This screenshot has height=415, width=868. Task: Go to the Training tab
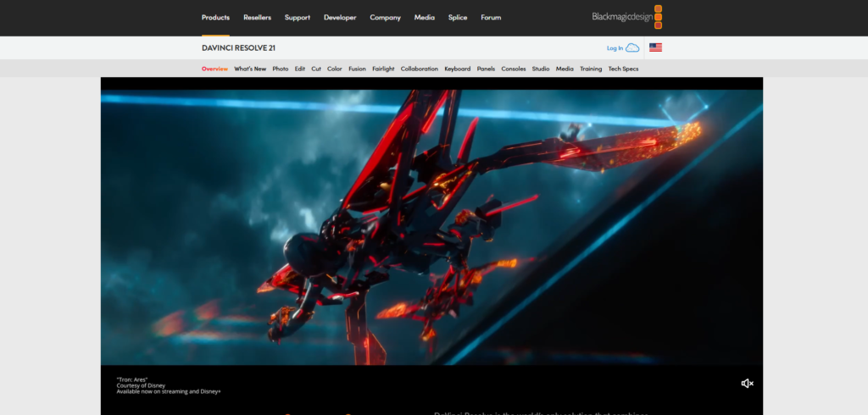[x=591, y=69]
